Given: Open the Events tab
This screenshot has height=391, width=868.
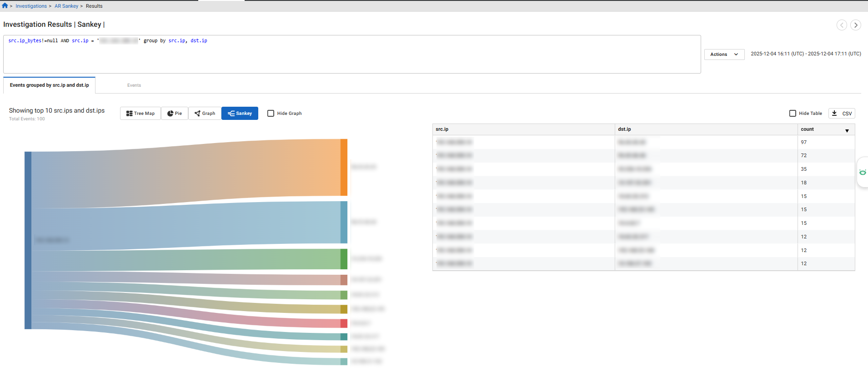Looking at the screenshot, I should click(x=134, y=85).
